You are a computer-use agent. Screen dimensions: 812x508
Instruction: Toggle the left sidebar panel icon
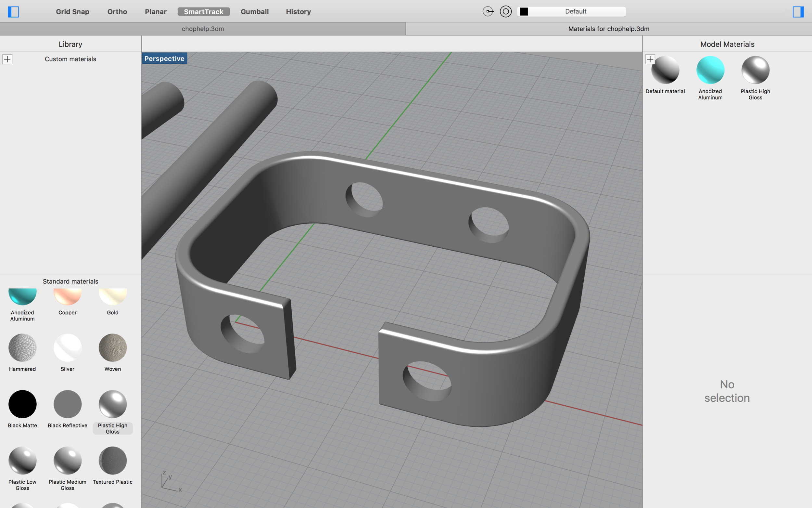pyautogui.click(x=13, y=12)
